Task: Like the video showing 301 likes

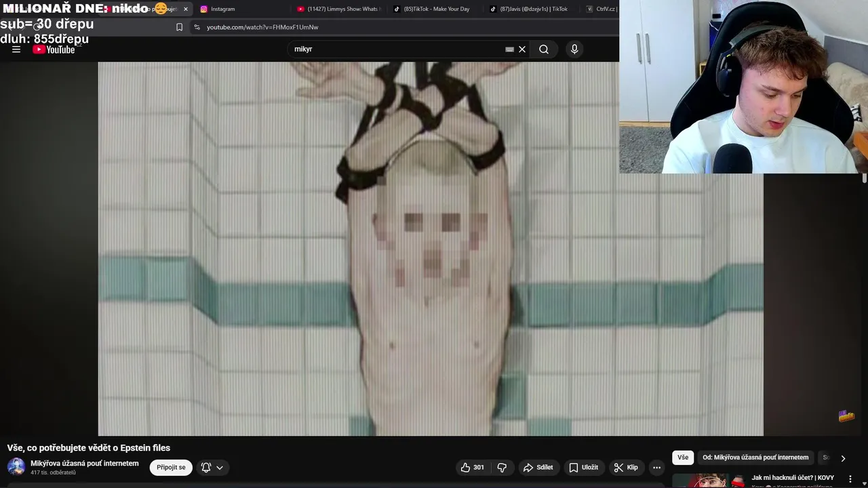Action: pos(472,467)
